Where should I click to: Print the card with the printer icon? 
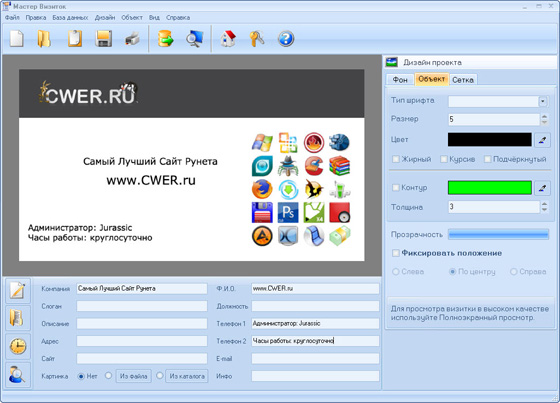(x=132, y=39)
